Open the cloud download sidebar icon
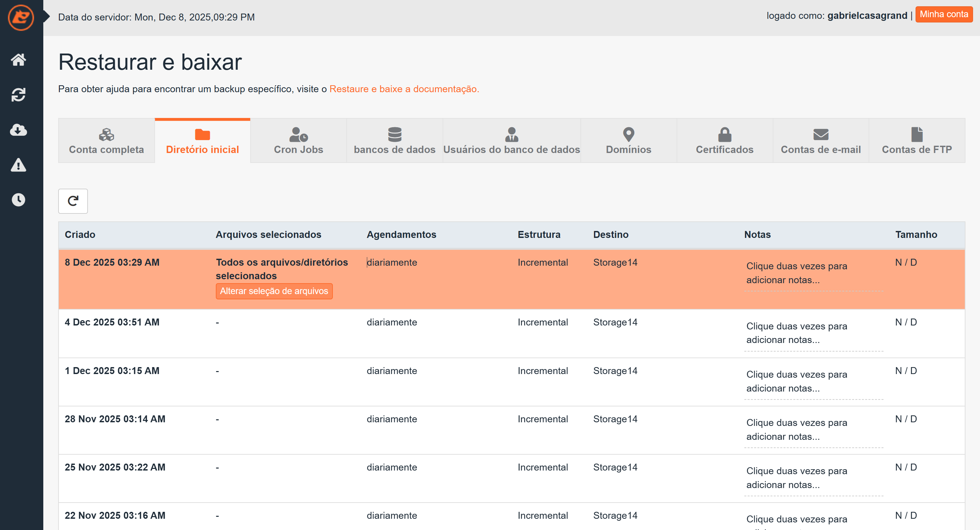Viewport: 980px width, 530px height. point(18,130)
